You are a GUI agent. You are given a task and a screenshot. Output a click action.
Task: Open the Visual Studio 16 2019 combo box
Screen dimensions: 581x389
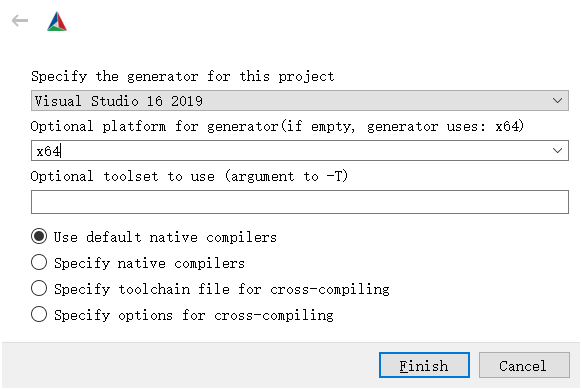pyautogui.click(x=300, y=100)
